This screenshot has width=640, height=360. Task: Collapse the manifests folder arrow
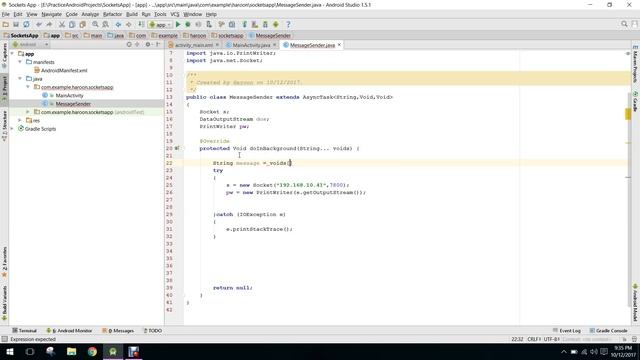[20, 62]
